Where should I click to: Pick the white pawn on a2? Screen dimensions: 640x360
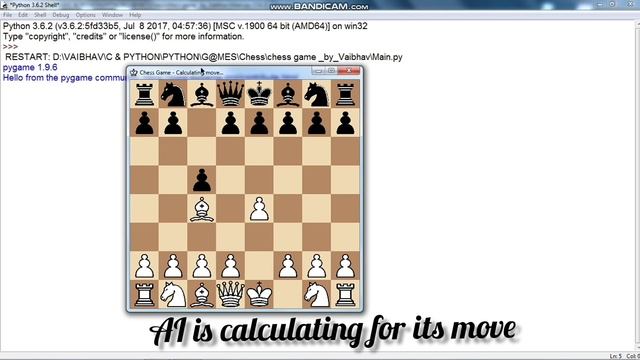pyautogui.click(x=144, y=266)
